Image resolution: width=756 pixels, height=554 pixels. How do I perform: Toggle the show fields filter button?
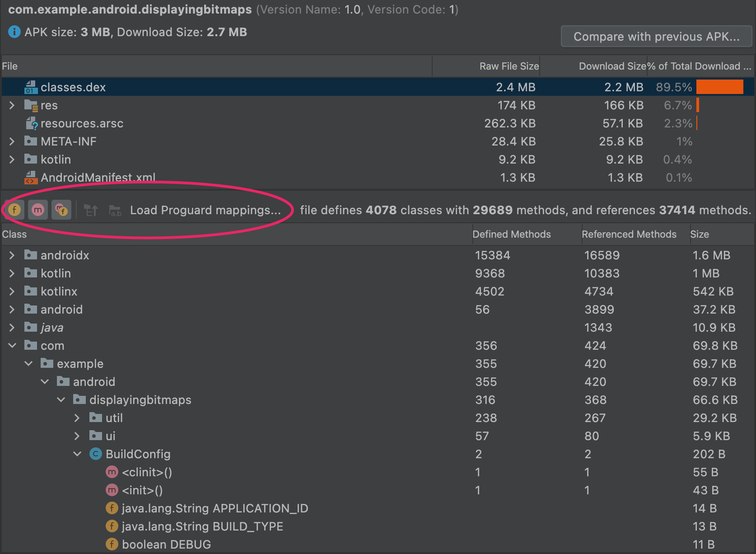pyautogui.click(x=14, y=210)
